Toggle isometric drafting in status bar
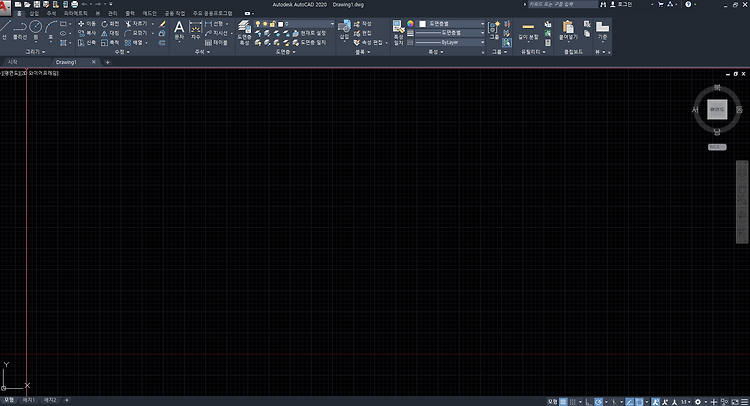 pos(614,402)
